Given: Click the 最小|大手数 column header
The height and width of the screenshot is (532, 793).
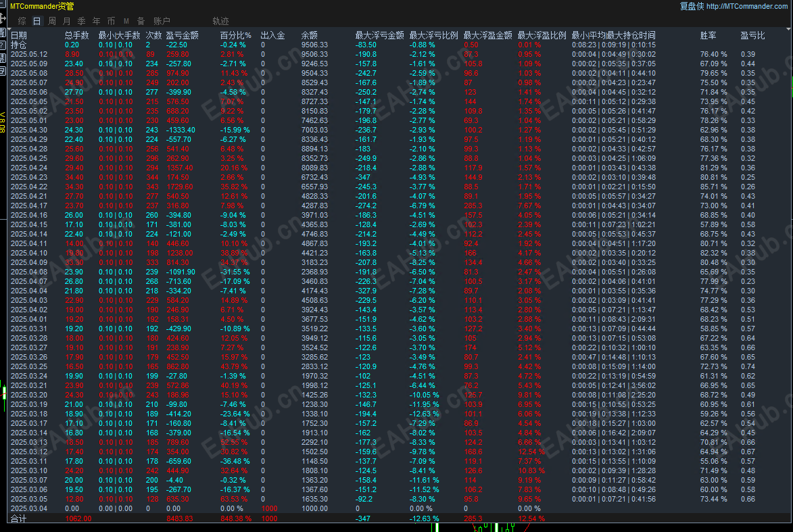Looking at the screenshot, I should click(120, 35).
